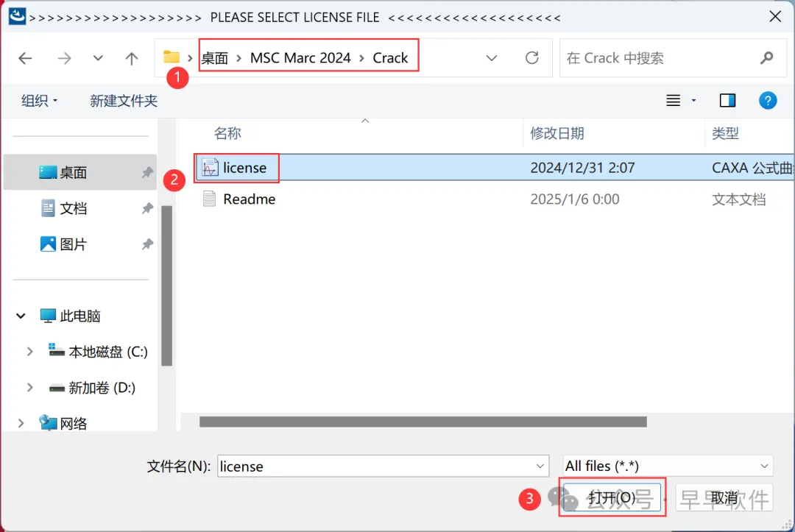Open recent locations dropdown arrow
Image resolution: width=795 pixels, height=532 pixels.
point(98,57)
